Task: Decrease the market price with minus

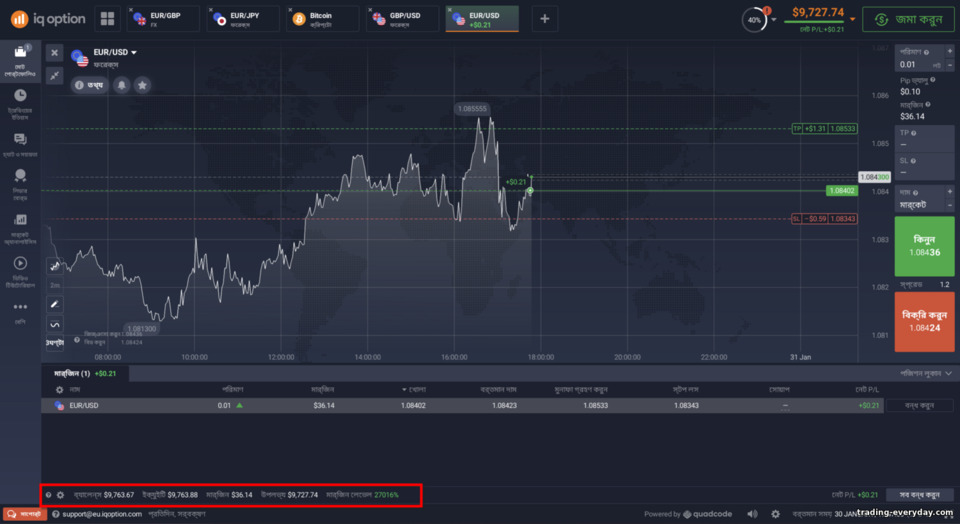Action: click(950, 205)
